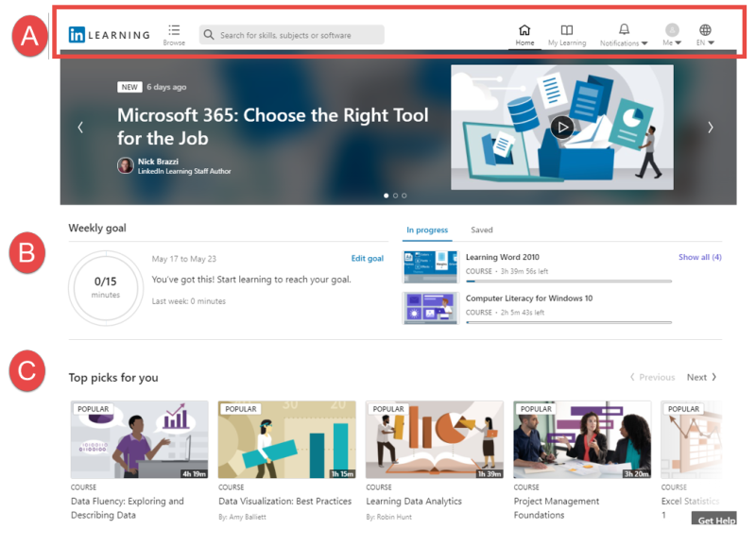Open My Learning book icon
Screen dimensions: 756x546
click(566, 30)
